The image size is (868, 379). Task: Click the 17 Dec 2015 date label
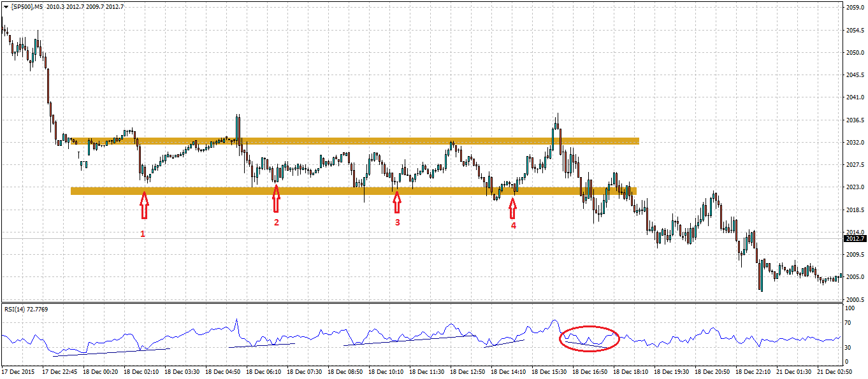click(18, 371)
